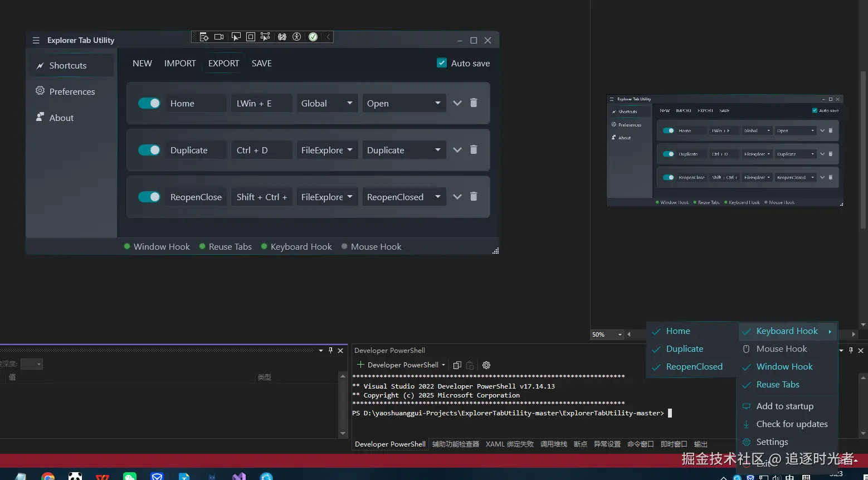
Task: Toggle Reuse Tabs in tray menu
Action: [788, 385]
